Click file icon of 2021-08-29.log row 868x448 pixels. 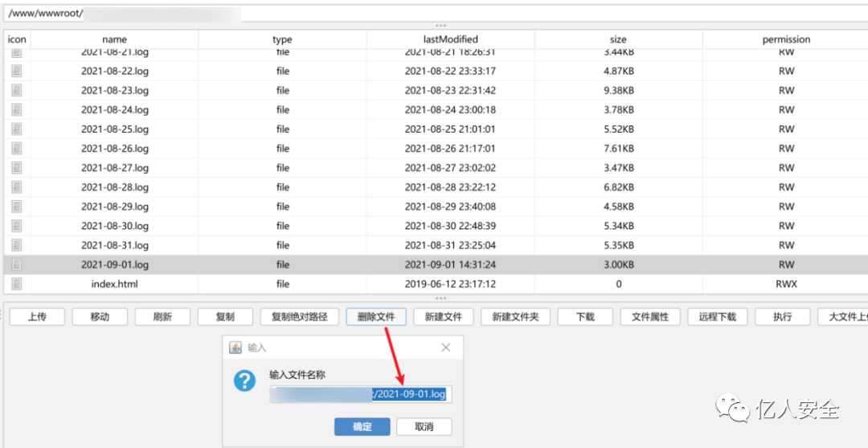point(17,207)
